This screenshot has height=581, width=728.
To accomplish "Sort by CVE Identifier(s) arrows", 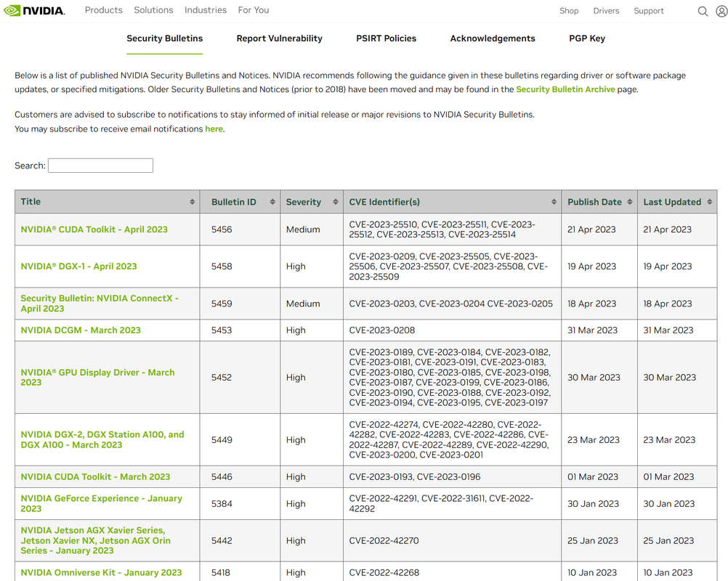I will tap(554, 202).
